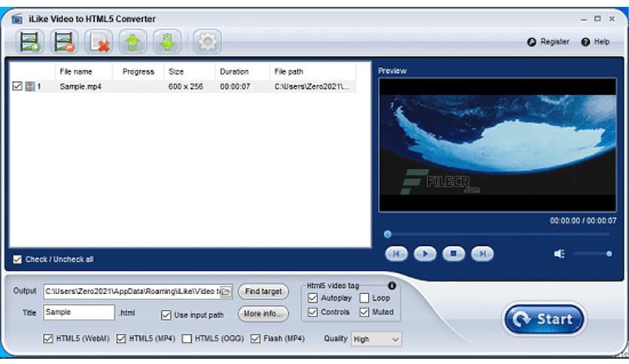Move the selected file up with the green up arrow
Screen dimensions: 629x364
coord(132,41)
